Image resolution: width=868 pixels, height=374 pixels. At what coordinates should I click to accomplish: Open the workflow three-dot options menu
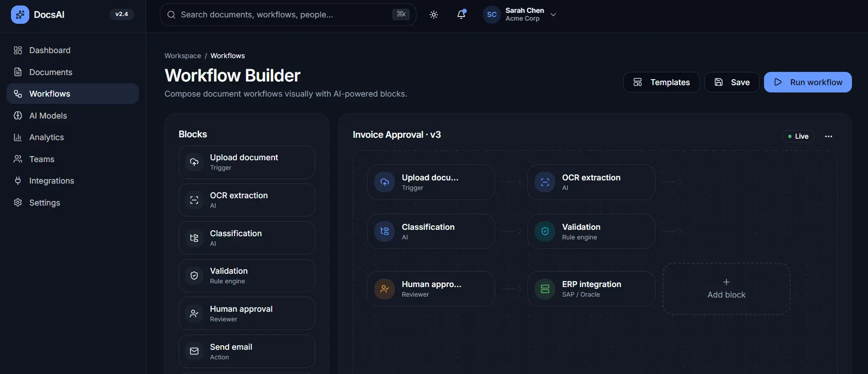pyautogui.click(x=829, y=136)
